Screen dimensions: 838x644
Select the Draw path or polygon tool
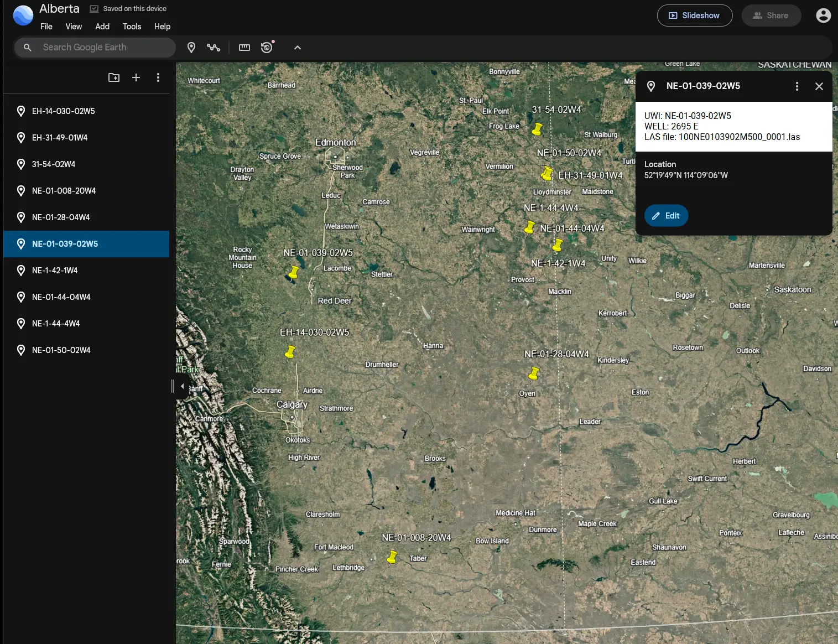coord(214,48)
